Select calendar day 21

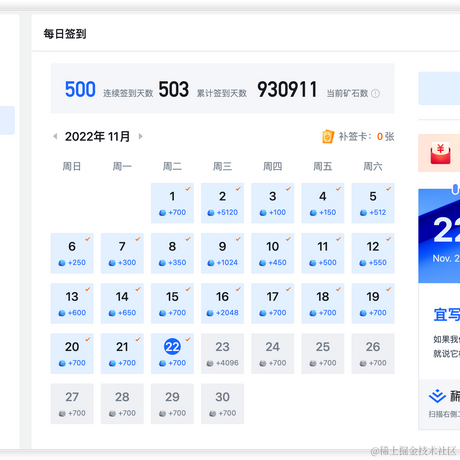122,354
